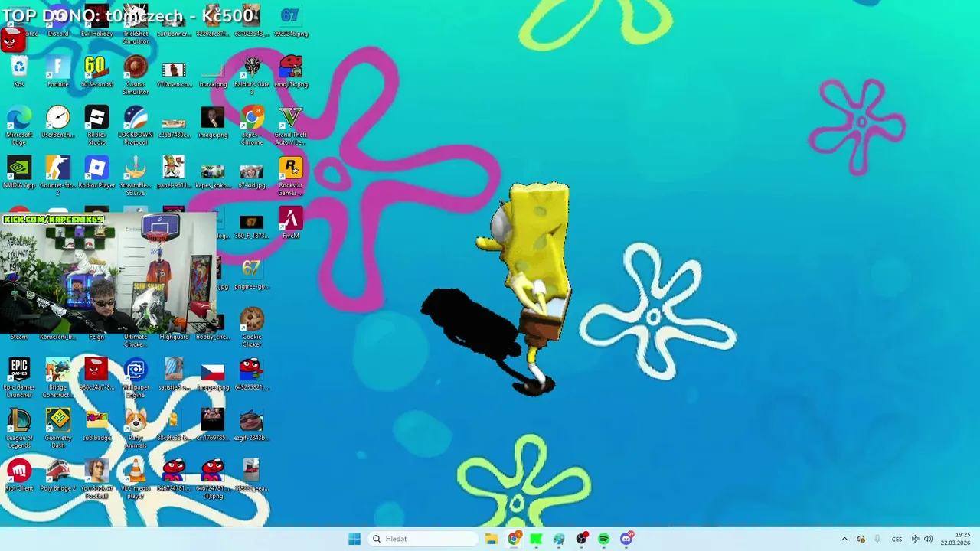The height and width of the screenshot is (551, 980).
Task: Launch Counter-Strike 2 desktop shortcut
Action: pos(58,177)
